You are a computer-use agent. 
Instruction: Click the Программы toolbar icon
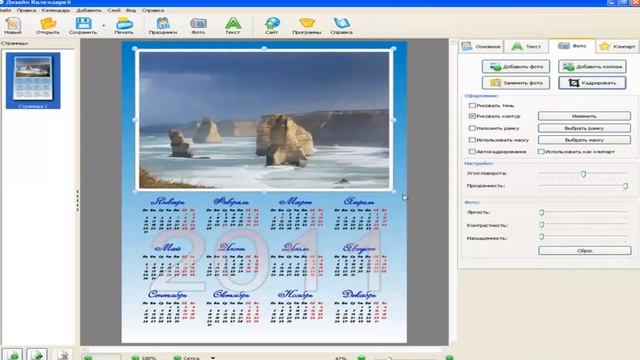pyautogui.click(x=307, y=25)
